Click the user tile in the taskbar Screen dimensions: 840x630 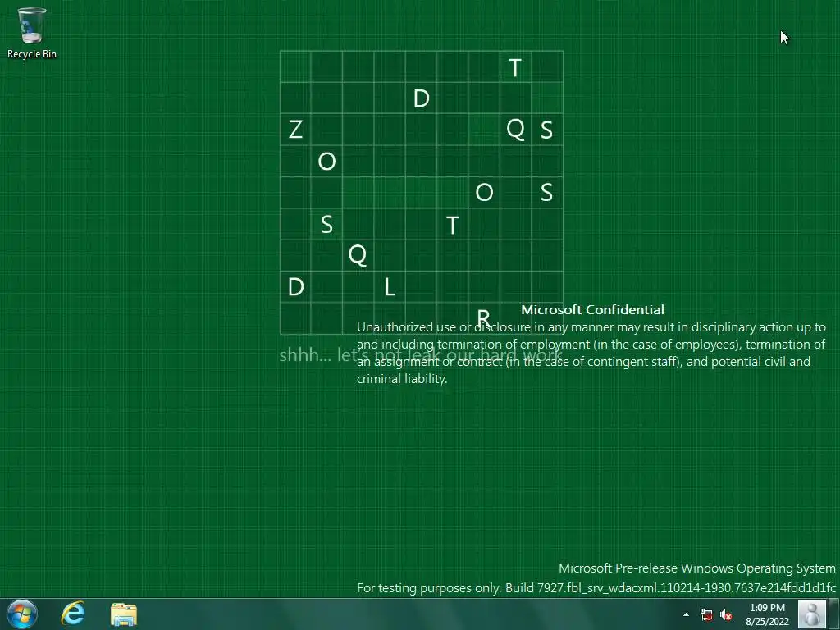(x=811, y=614)
